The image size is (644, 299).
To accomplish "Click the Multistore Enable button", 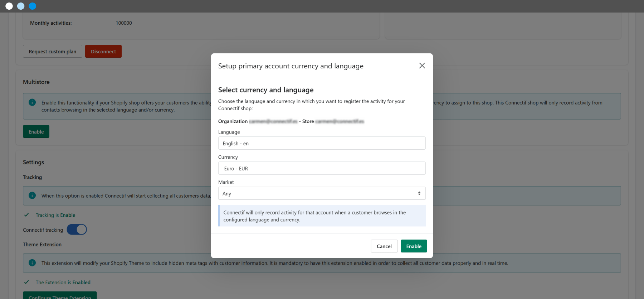I will 36,131.
